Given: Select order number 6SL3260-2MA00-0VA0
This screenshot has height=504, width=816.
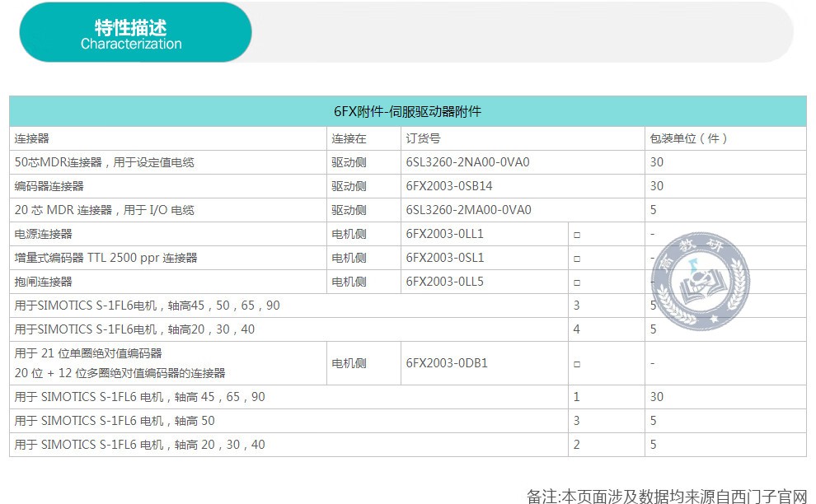Looking at the screenshot, I should pos(468,210).
